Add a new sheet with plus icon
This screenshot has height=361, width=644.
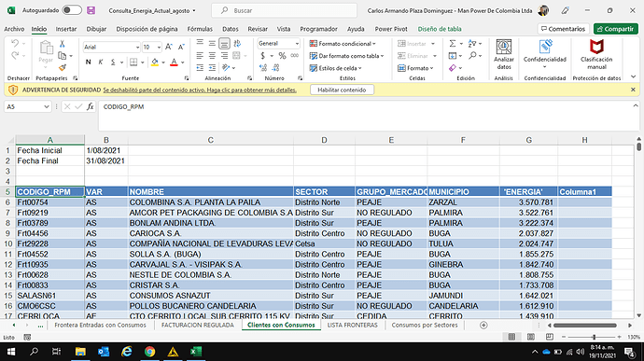[483, 326]
